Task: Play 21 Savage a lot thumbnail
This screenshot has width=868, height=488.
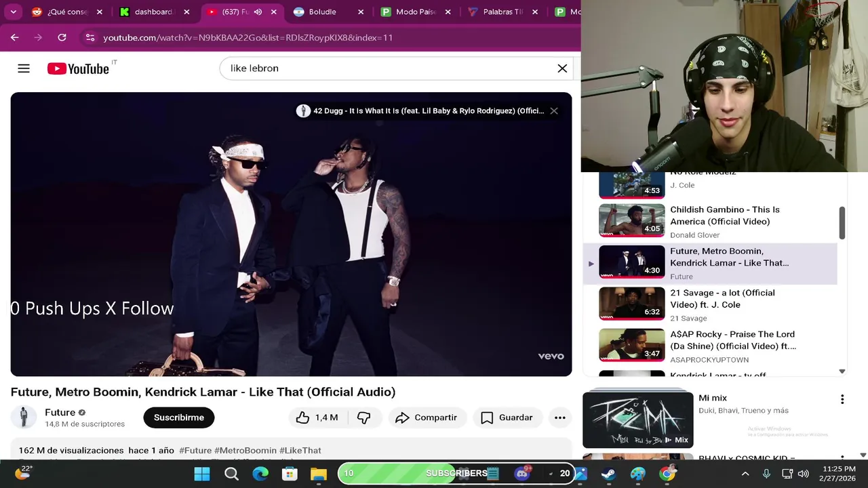Action: [631, 304]
